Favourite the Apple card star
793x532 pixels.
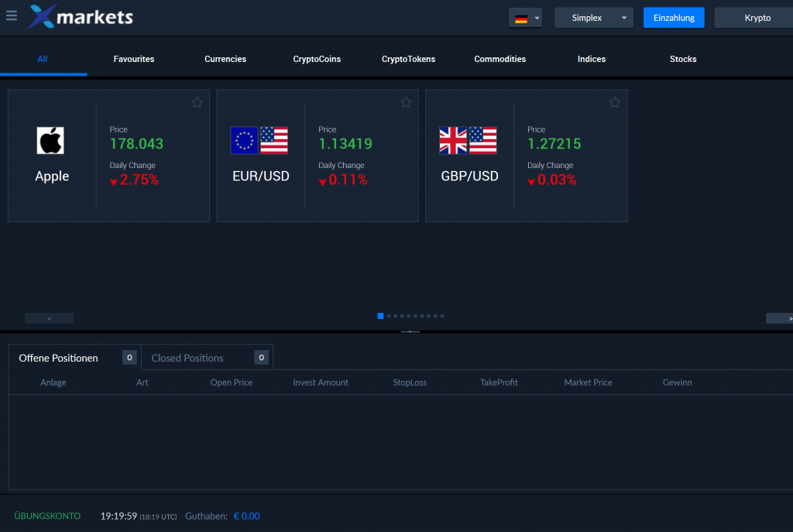197,103
